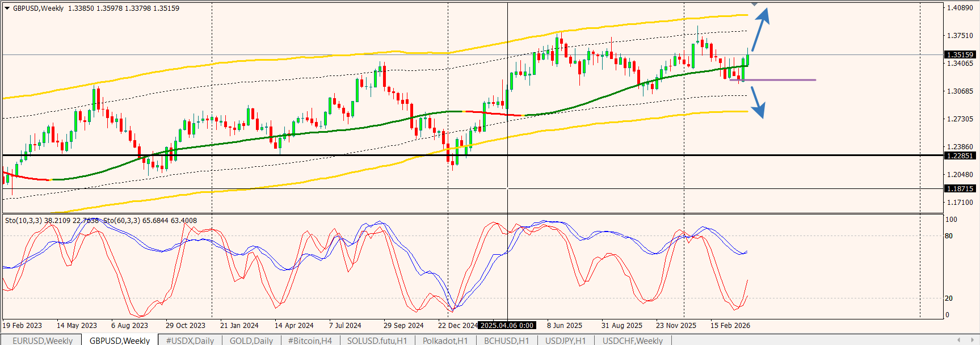
Task: Click the 29 Oct 2023 date label
Action: [x=186, y=326]
